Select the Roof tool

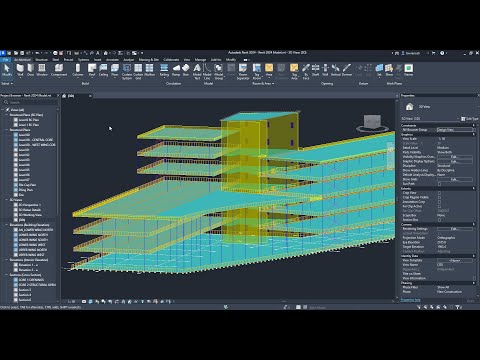click(x=92, y=70)
